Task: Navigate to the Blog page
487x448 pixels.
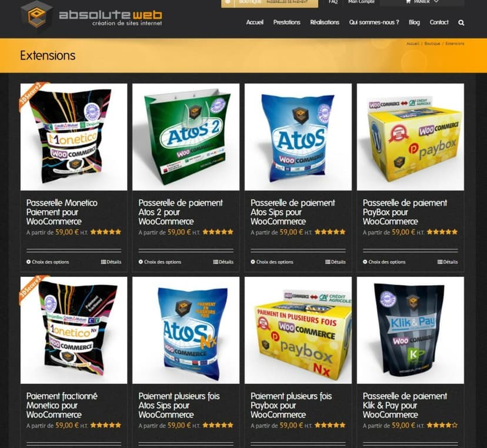Action: click(x=414, y=22)
